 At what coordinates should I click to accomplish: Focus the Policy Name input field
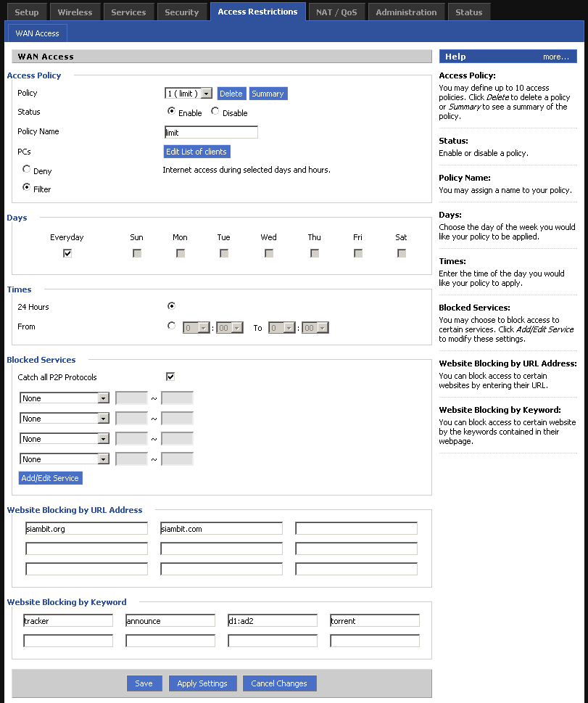point(211,132)
